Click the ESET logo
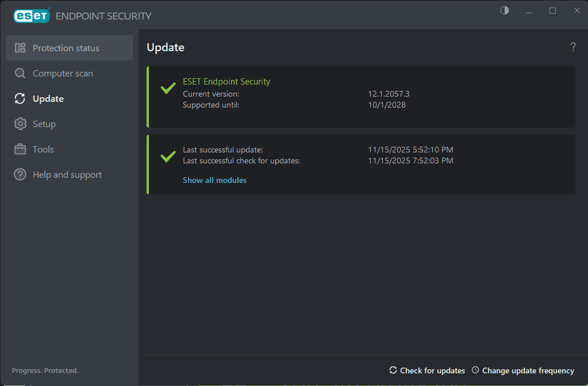Screen dimensions: 588x386 pyautogui.click(x=32, y=16)
